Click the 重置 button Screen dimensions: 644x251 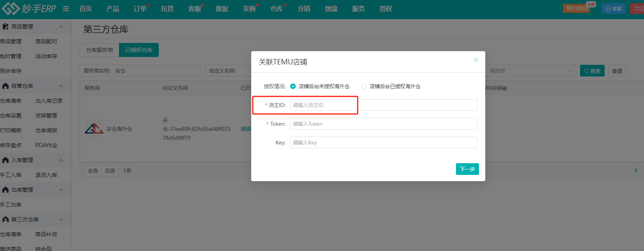(x=617, y=71)
